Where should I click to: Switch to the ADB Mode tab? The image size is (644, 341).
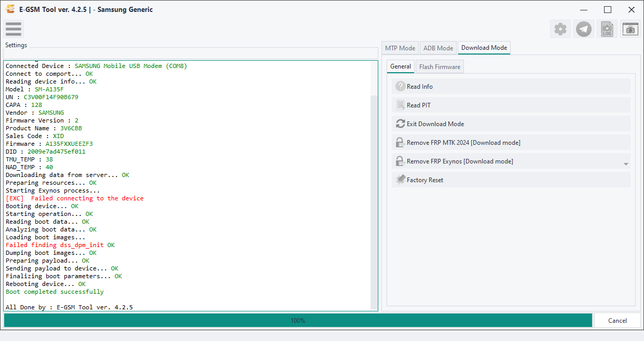(x=438, y=48)
